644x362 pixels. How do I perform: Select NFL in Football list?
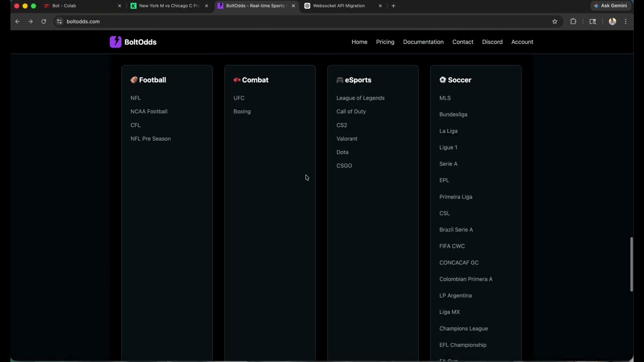pyautogui.click(x=135, y=98)
